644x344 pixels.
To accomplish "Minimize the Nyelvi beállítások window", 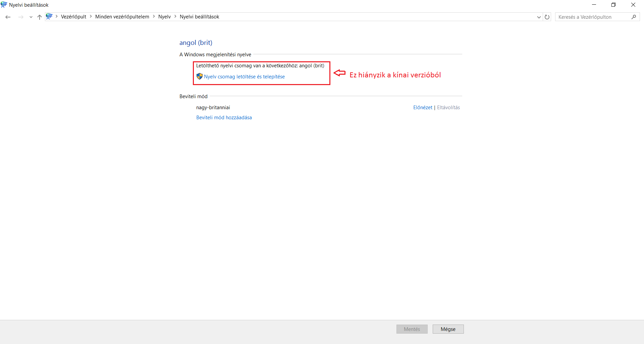I will pyautogui.click(x=594, y=5).
